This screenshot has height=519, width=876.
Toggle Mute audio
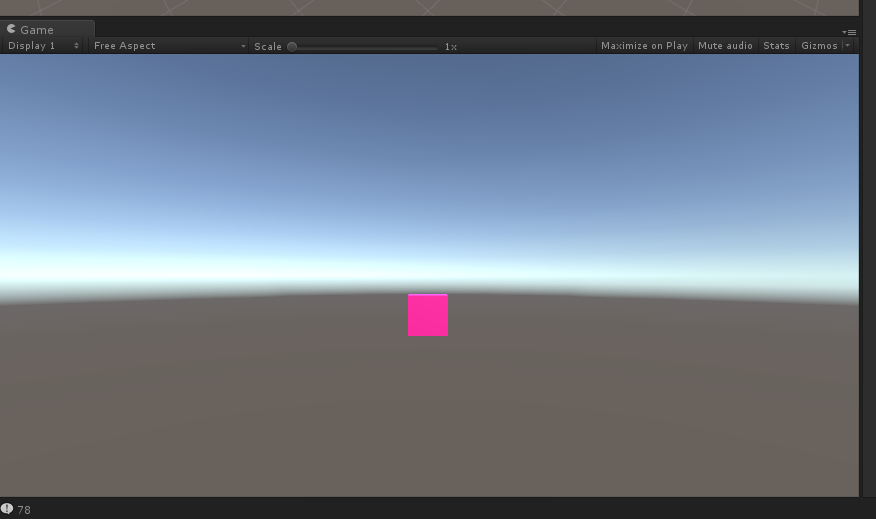click(725, 46)
